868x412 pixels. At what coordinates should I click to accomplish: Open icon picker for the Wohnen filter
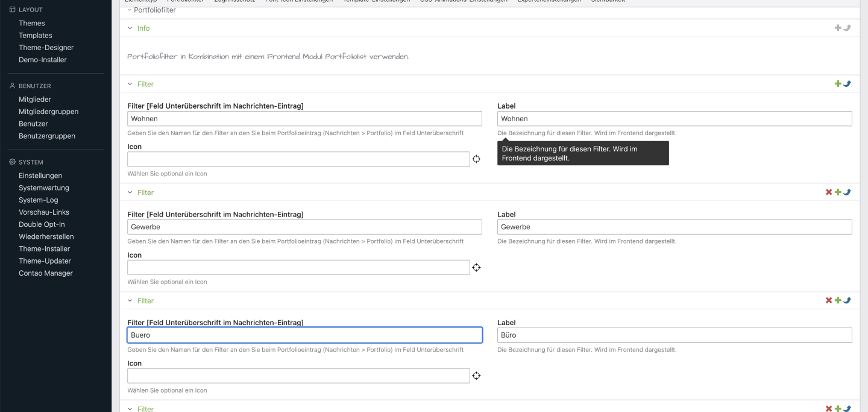tap(476, 159)
